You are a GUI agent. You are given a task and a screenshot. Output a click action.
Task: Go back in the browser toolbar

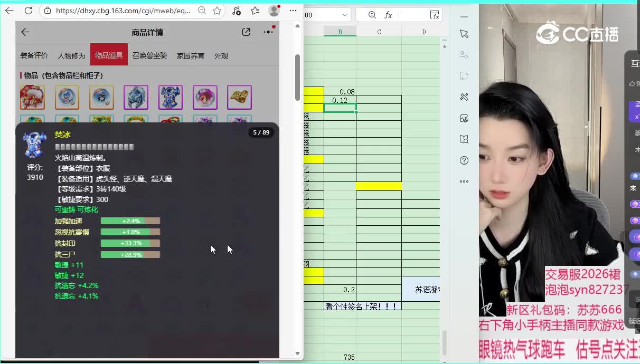tap(10, 11)
